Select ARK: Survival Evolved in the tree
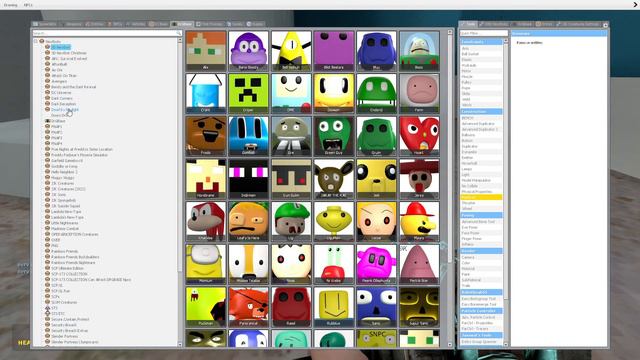Screen dimensions: 640x360 click(69, 58)
